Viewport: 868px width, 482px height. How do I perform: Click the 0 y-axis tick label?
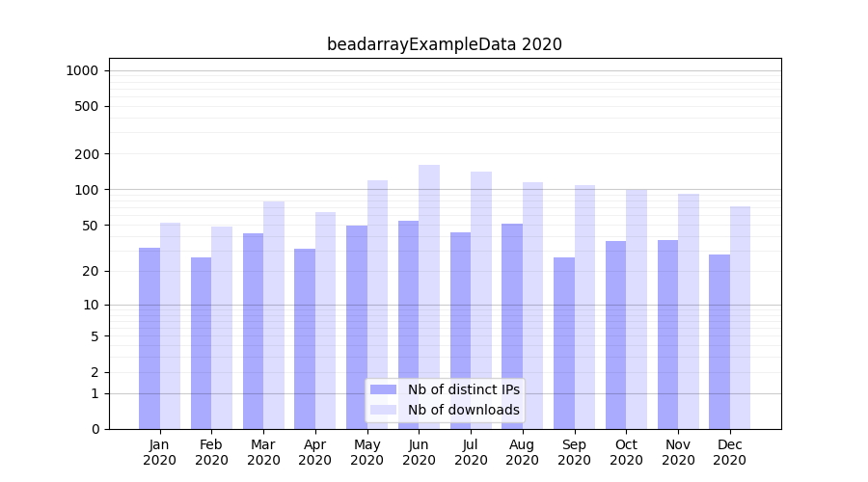(95, 429)
